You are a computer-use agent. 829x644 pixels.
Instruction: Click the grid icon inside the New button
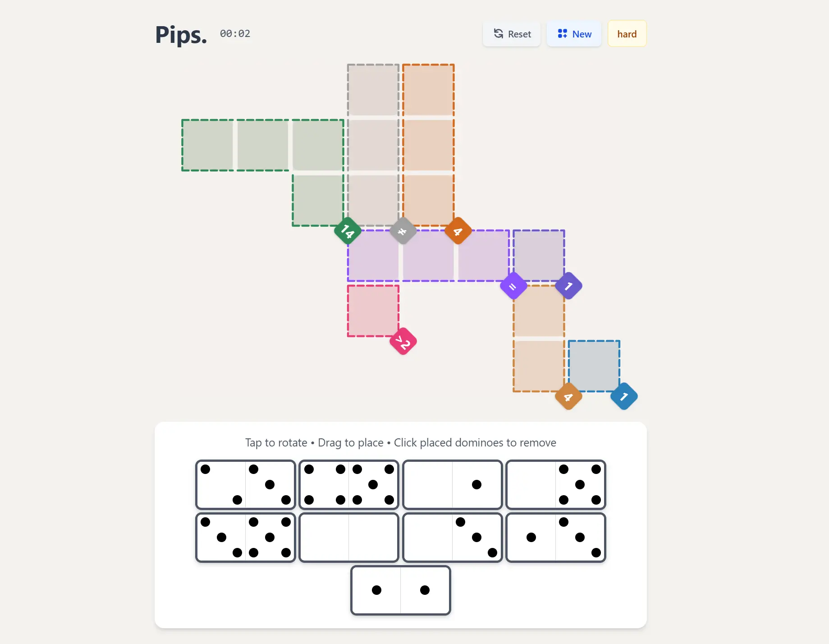point(561,33)
